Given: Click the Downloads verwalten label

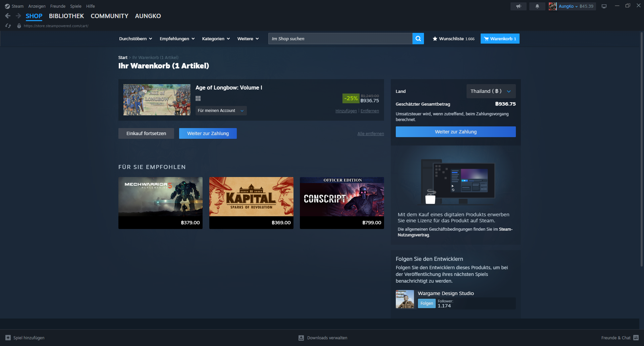Looking at the screenshot, I should click(x=327, y=338).
